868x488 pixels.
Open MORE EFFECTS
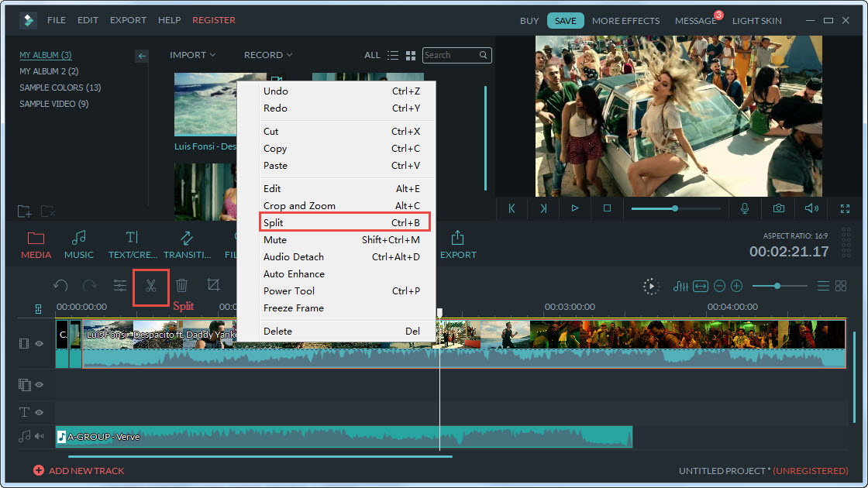[625, 20]
